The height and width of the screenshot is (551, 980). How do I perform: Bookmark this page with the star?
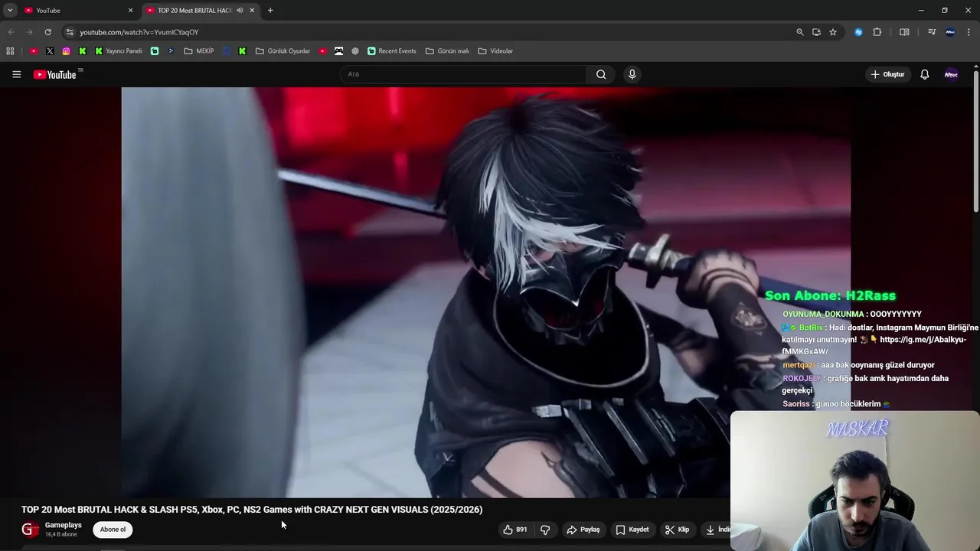833,32
